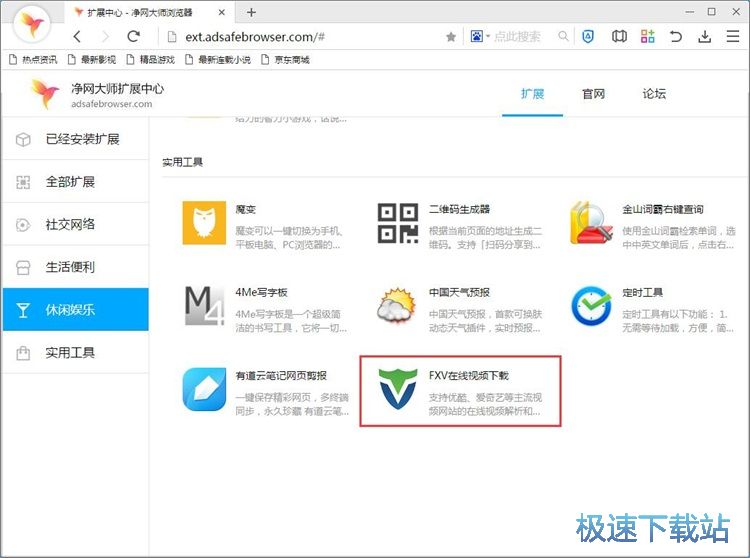Open the 精品游戏 bookmark
The height and width of the screenshot is (558, 750).
click(150, 59)
